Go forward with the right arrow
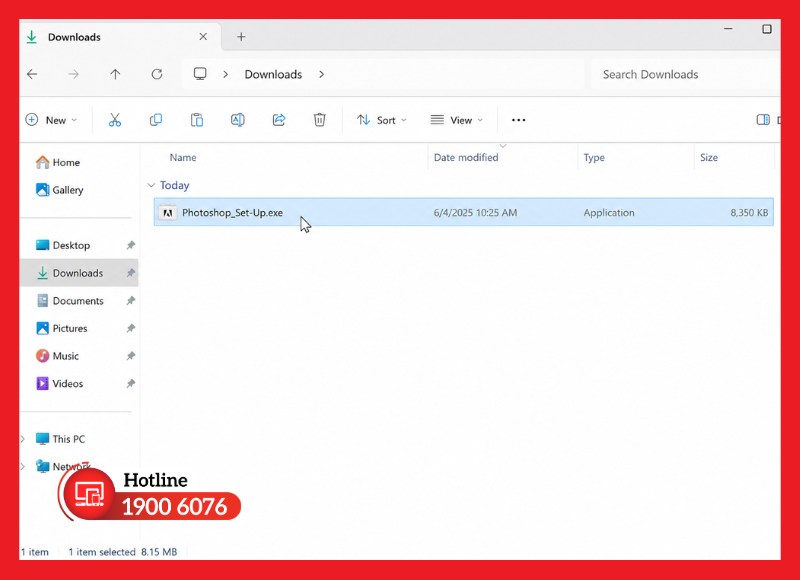This screenshot has height=580, width=800. click(x=73, y=74)
